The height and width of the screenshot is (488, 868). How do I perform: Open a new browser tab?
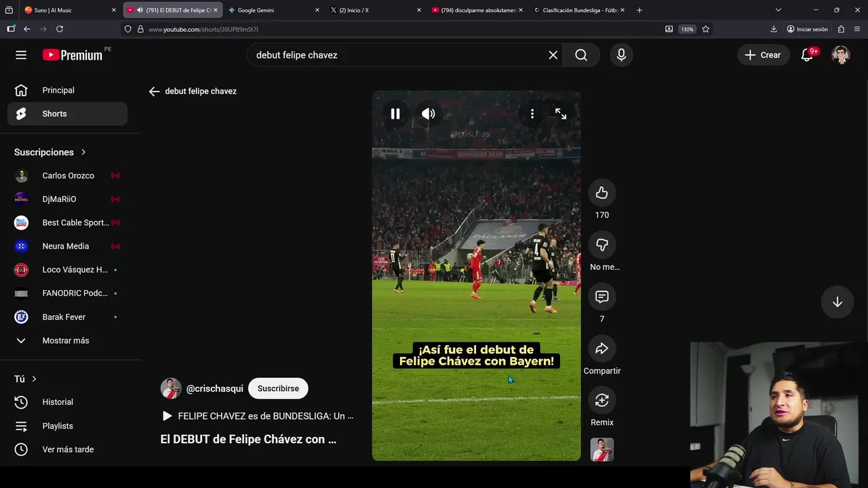pyautogui.click(x=639, y=10)
